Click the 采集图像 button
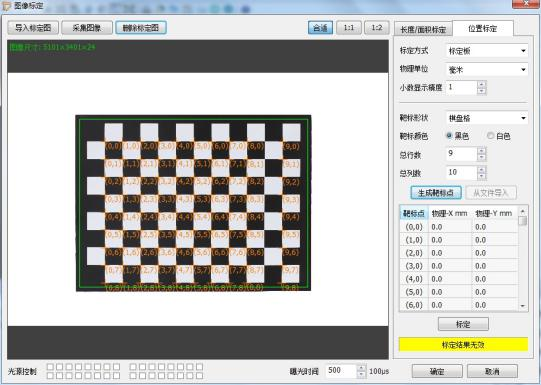This screenshot has width=541, height=385. pyautogui.click(x=87, y=28)
